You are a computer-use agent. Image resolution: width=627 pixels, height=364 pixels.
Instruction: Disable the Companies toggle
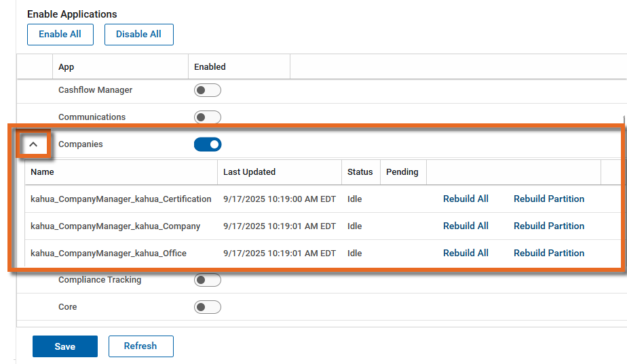[208, 144]
